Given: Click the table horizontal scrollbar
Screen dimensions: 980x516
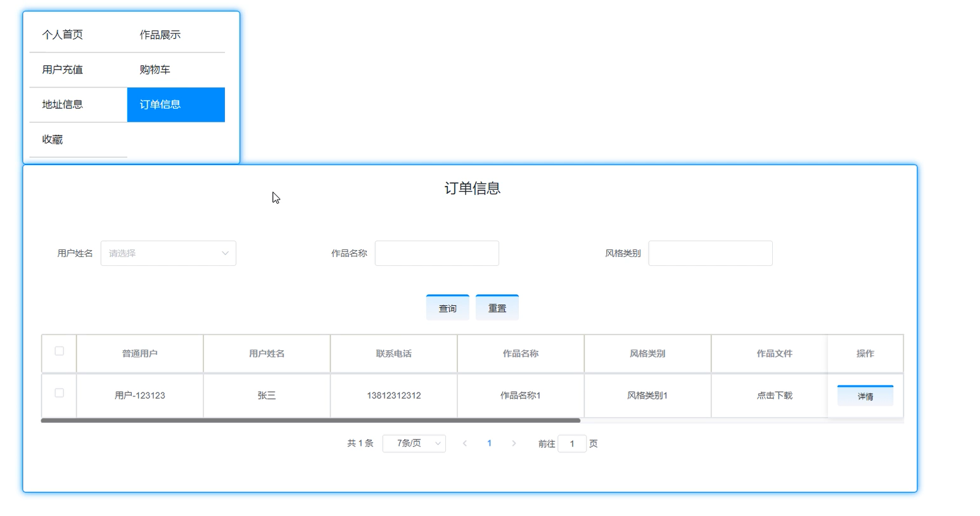Looking at the screenshot, I should click(310, 420).
